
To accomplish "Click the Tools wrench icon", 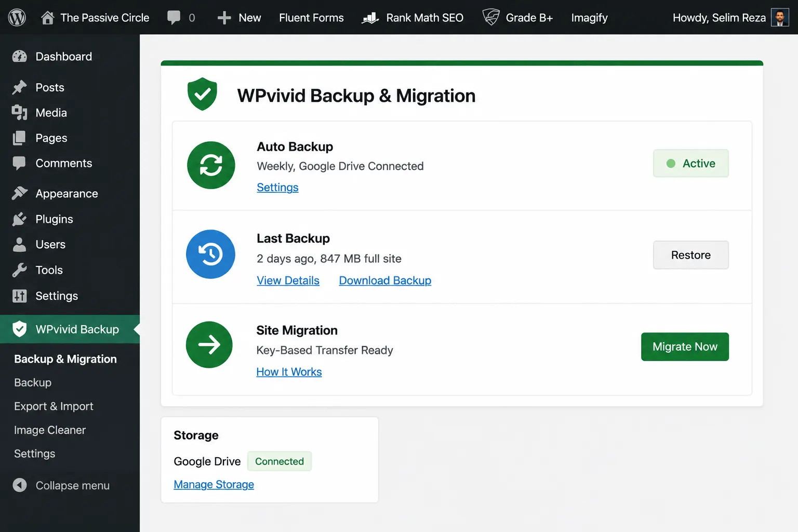I will pyautogui.click(x=20, y=270).
